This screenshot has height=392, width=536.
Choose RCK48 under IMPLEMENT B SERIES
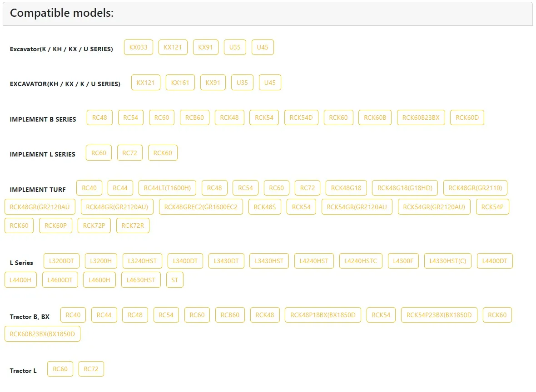229,118
